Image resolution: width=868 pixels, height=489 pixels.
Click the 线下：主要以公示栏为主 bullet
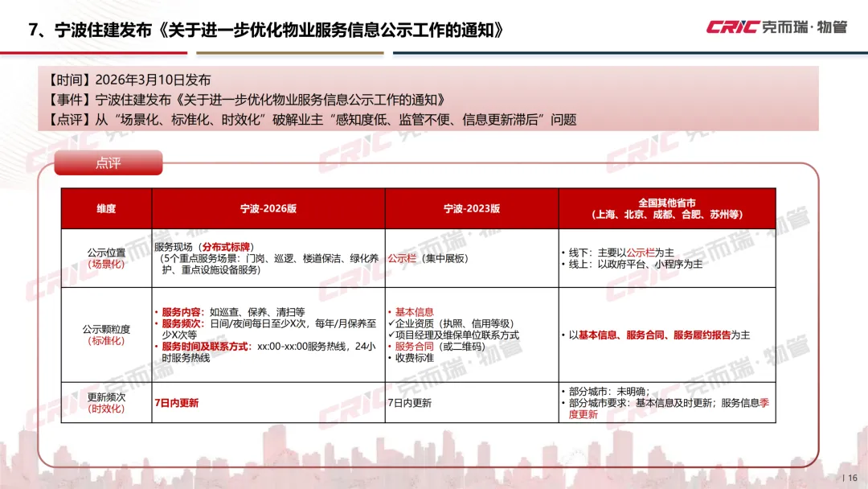pyautogui.click(x=618, y=253)
